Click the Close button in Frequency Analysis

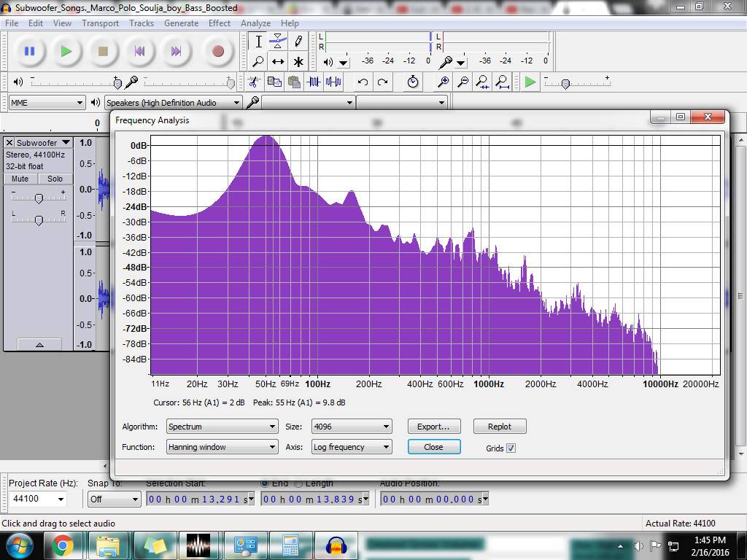coord(434,447)
